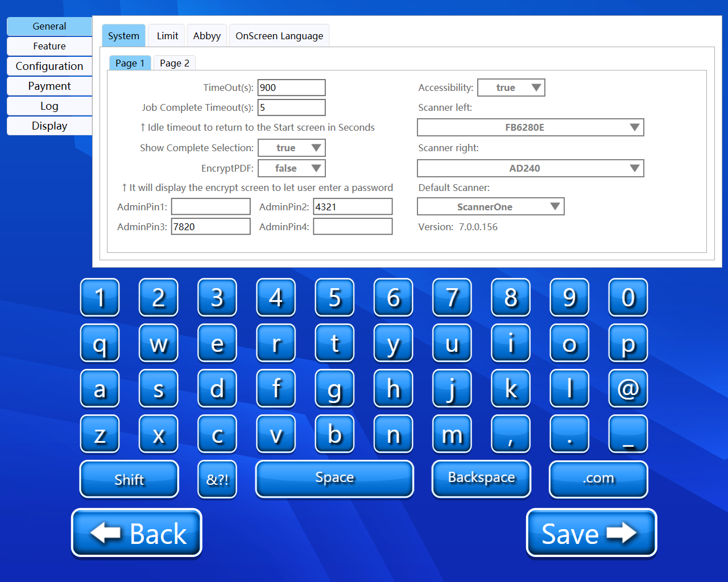
Task: Tap the .com key
Action: (x=598, y=479)
